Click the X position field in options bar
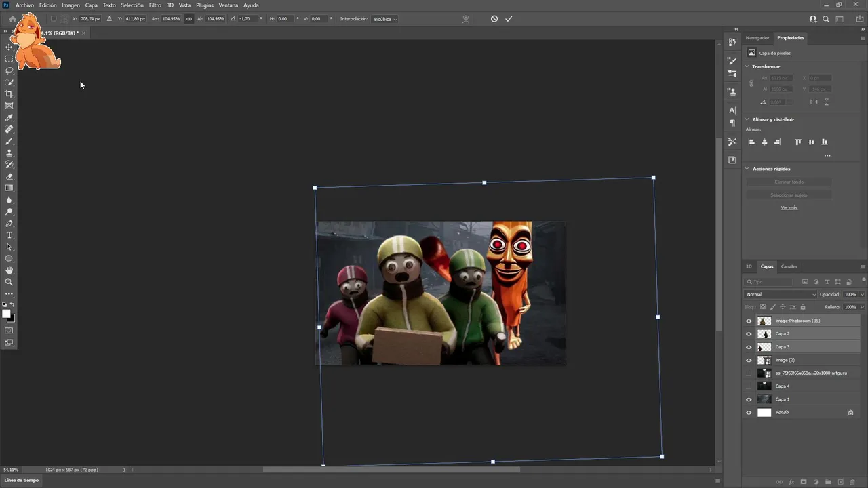Viewport: 868px width, 488px height. click(x=90, y=19)
